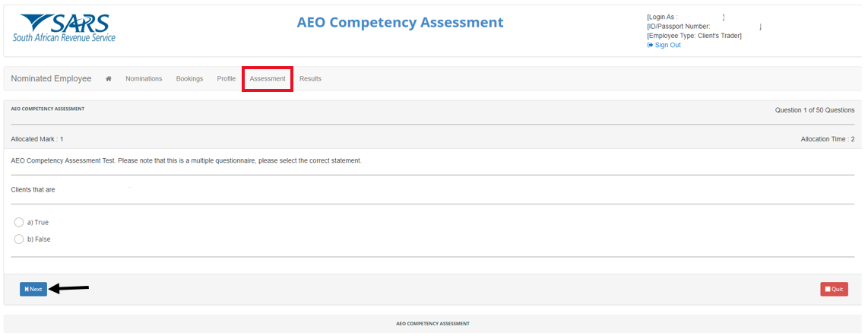View the Results tab
The image size is (868, 336).
click(310, 79)
